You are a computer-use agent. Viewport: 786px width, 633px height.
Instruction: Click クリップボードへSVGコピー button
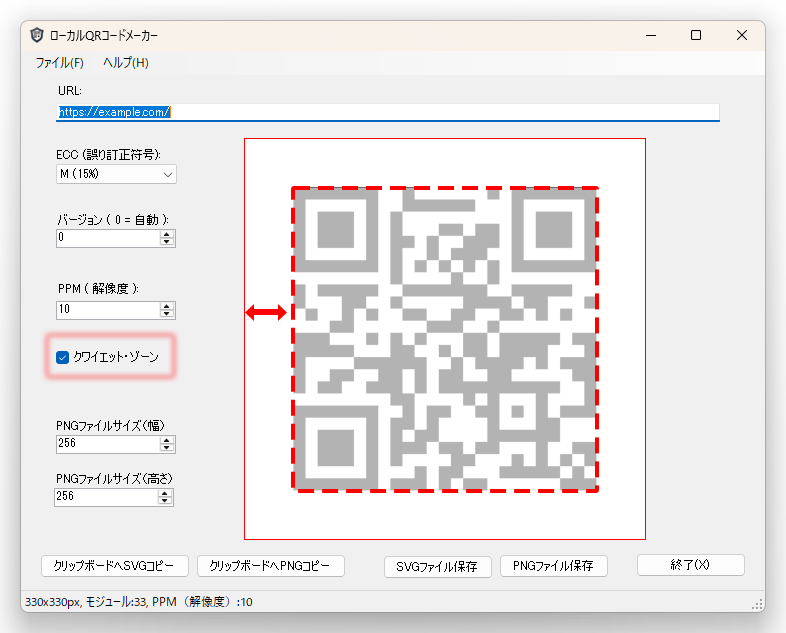(114, 566)
